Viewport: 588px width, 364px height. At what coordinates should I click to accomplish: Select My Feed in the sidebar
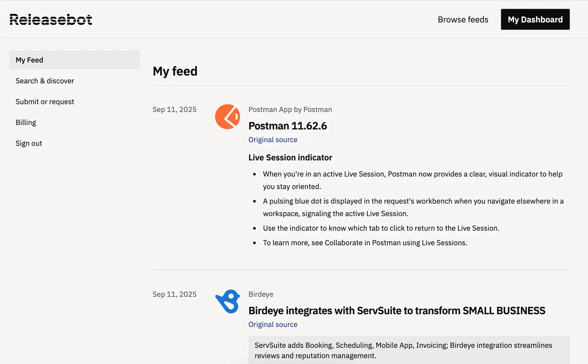click(29, 60)
